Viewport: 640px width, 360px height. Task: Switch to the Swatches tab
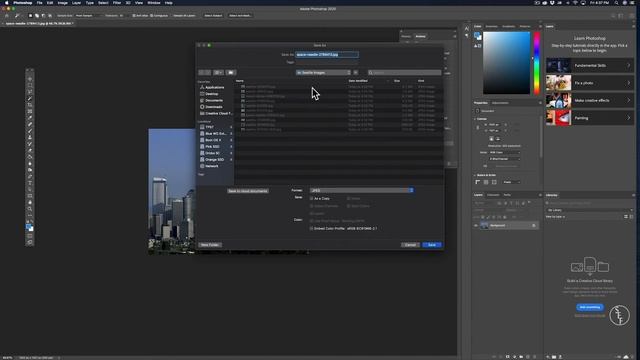(491, 27)
